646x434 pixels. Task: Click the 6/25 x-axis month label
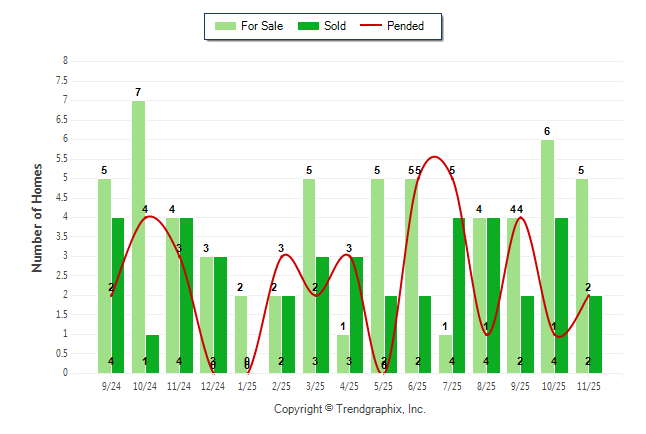click(418, 384)
